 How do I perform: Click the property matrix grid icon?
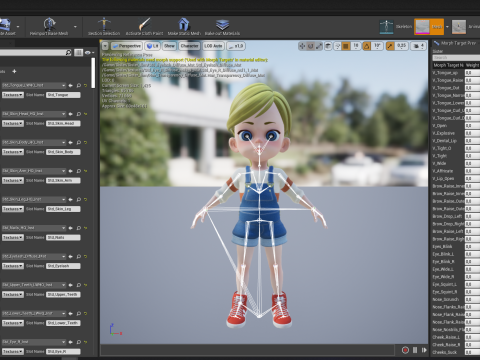pos(78,52)
